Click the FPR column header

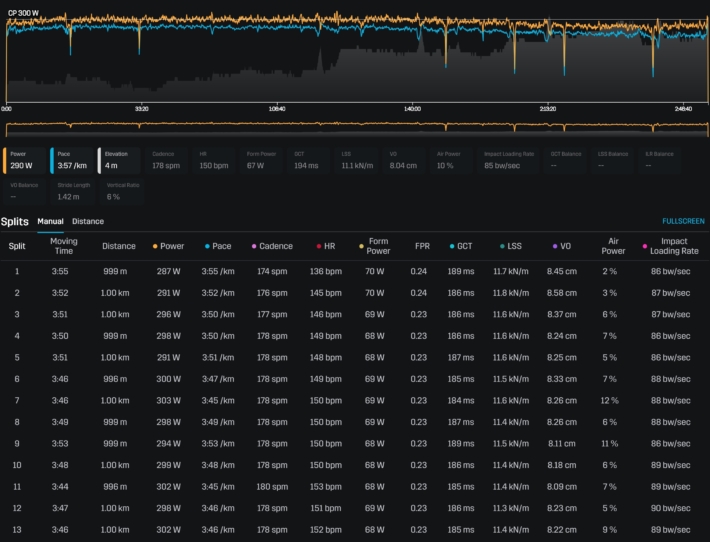(422, 245)
